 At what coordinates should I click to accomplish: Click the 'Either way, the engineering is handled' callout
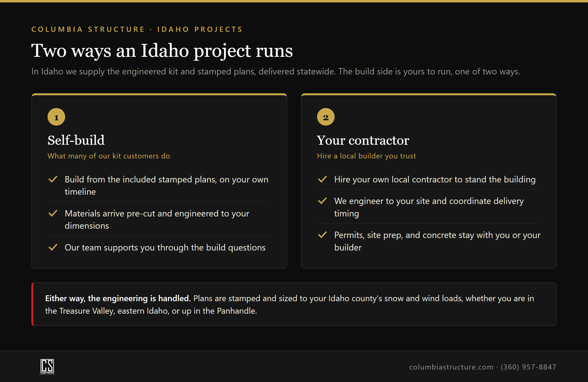click(294, 304)
